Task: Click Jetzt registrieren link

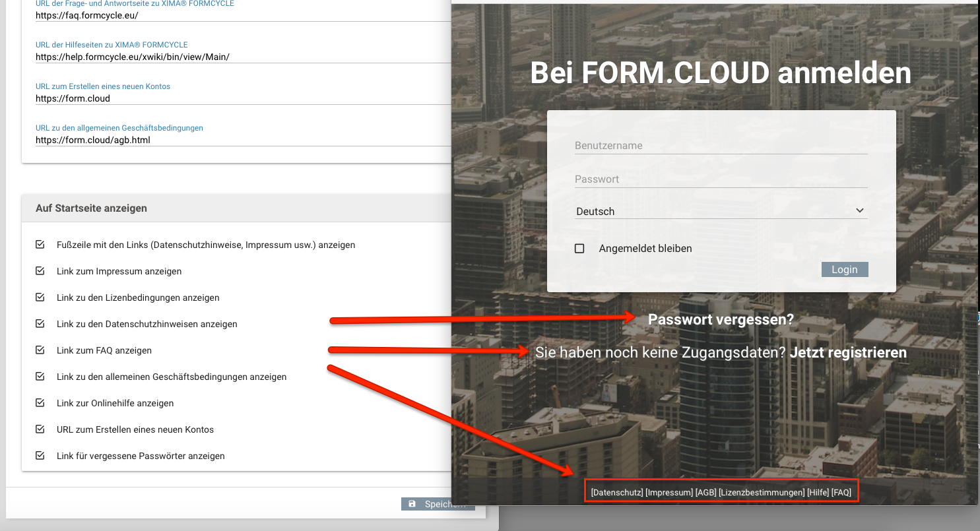Action: tap(848, 353)
